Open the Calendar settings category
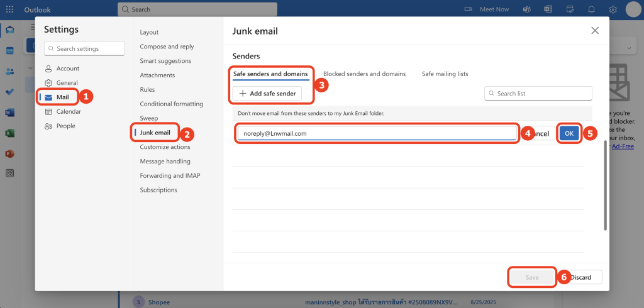Screen dimensions: 644x308 (x=69, y=111)
